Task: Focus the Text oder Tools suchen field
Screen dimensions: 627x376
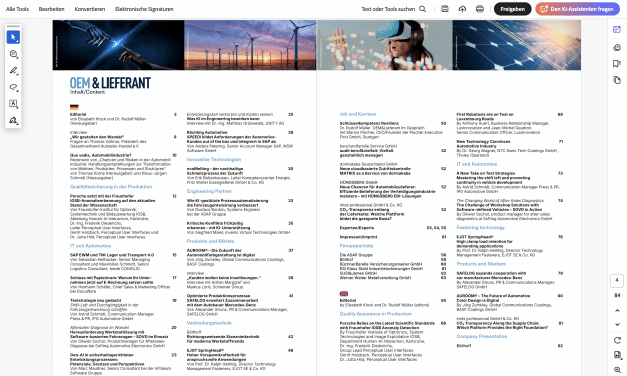Action: [388, 9]
